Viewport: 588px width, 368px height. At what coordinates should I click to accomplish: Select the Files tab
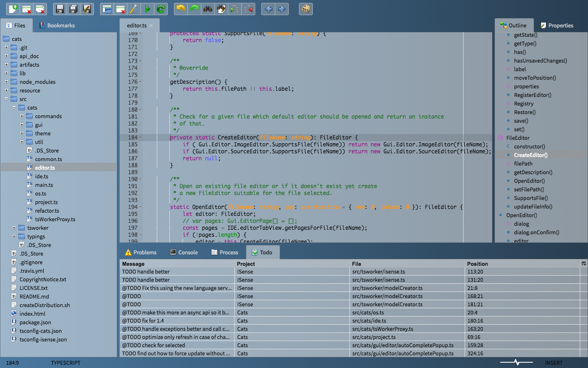(x=16, y=25)
